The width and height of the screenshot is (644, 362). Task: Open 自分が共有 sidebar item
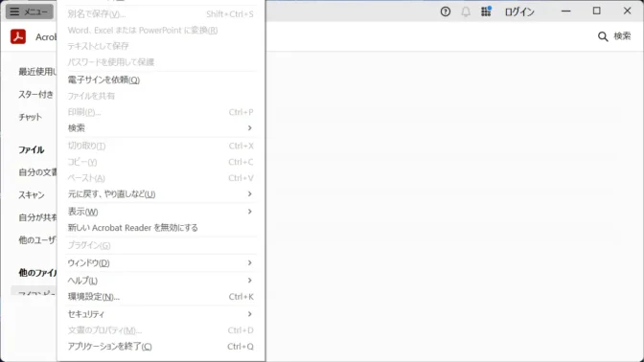(37, 217)
